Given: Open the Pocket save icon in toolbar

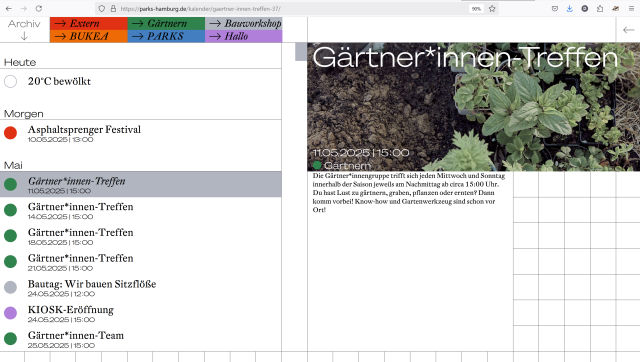Looking at the screenshot, I should tap(555, 9).
